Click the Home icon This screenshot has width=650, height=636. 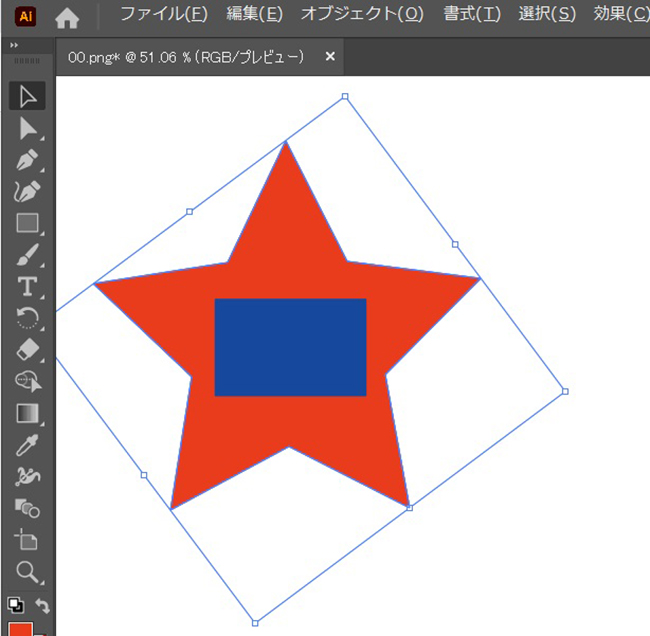[x=67, y=18]
